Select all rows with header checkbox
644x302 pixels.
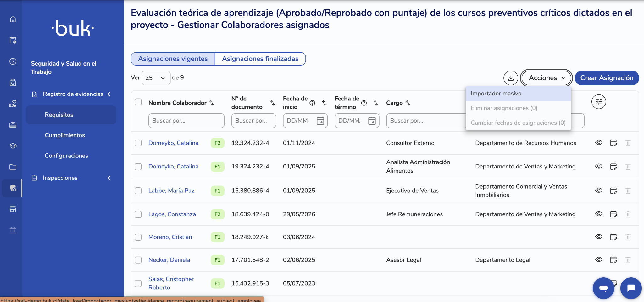(138, 102)
